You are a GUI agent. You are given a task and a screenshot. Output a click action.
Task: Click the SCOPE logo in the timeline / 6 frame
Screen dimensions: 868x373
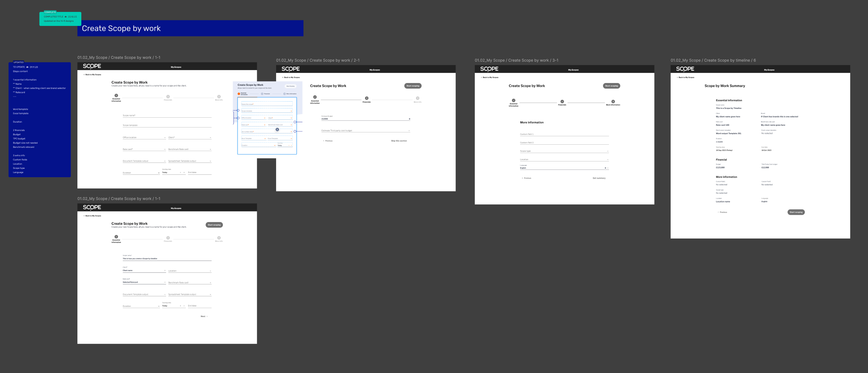(x=685, y=69)
